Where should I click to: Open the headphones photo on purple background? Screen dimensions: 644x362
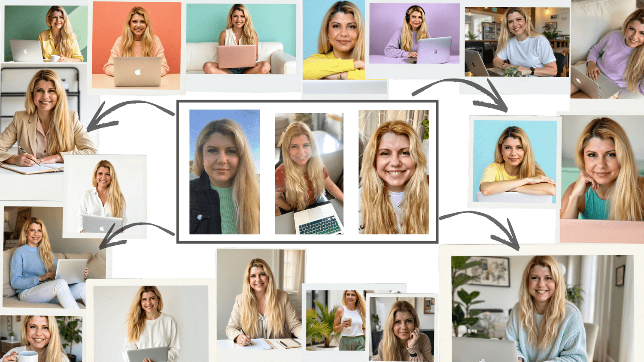point(414,33)
